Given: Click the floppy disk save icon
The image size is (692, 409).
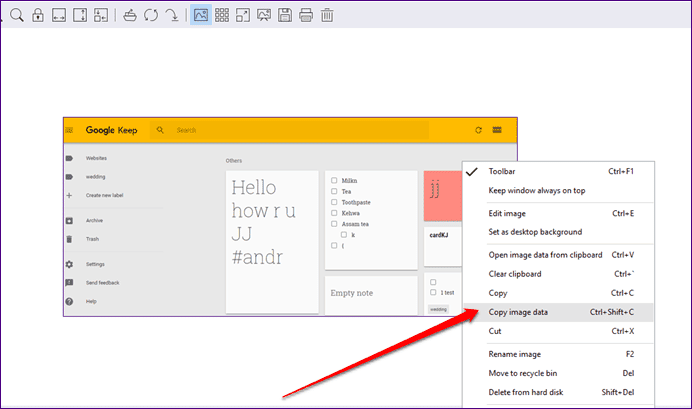Looking at the screenshot, I should (x=285, y=15).
